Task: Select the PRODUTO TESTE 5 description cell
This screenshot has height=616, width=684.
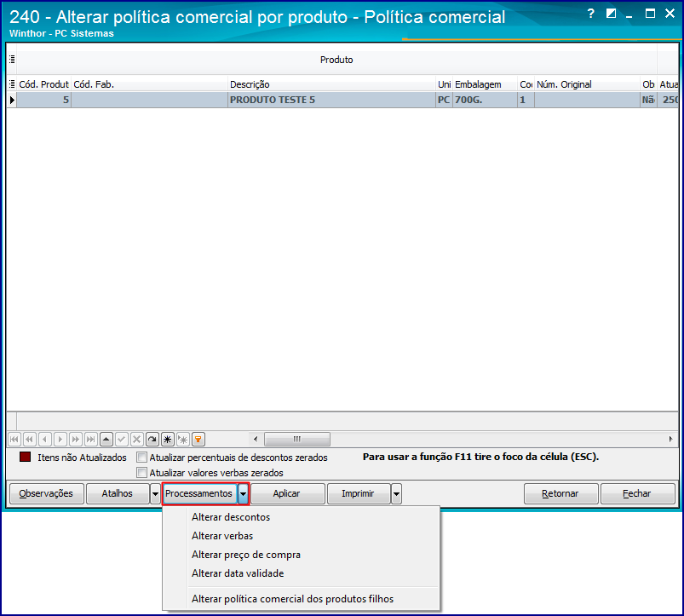Action: coord(331,100)
